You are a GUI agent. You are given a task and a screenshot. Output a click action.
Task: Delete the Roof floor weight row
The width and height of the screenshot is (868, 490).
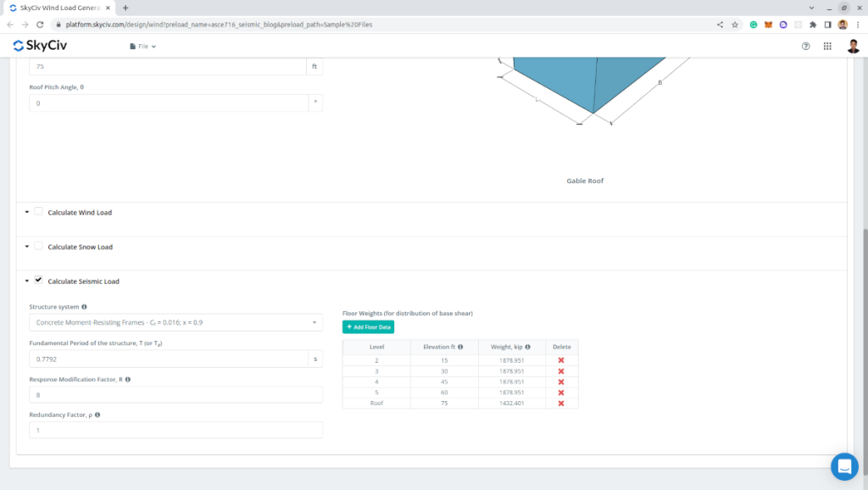(x=561, y=404)
